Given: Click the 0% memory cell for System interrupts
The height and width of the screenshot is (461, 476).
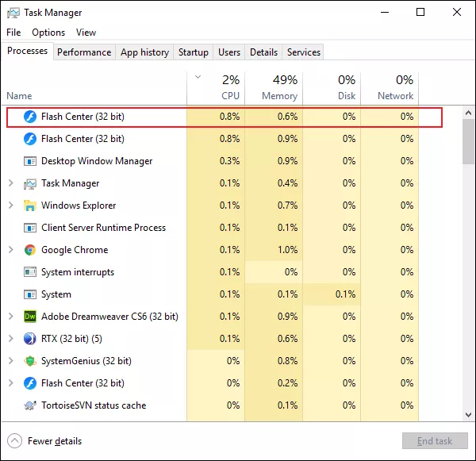Looking at the screenshot, I should pyautogui.click(x=274, y=272).
